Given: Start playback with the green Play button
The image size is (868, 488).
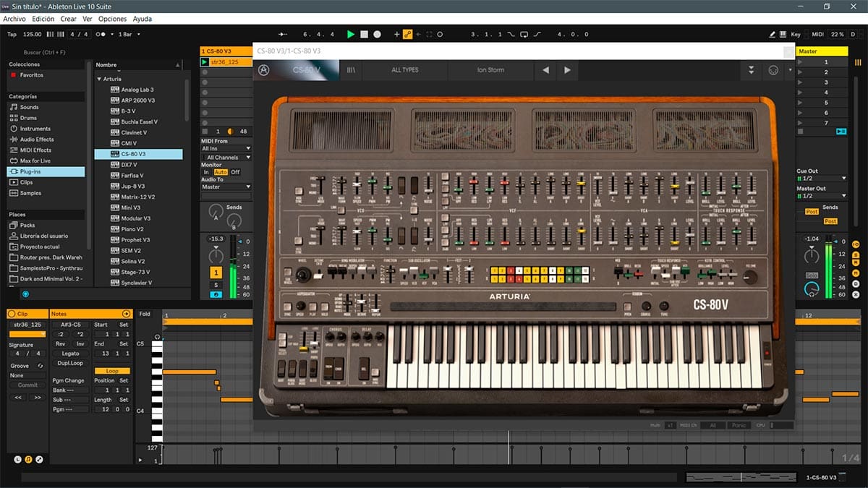Looking at the screenshot, I should pyautogui.click(x=351, y=34).
